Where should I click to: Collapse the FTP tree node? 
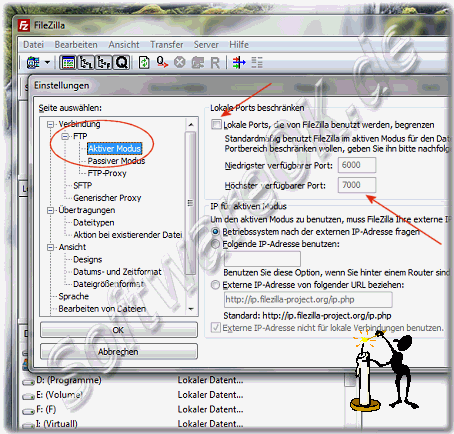coord(65,136)
